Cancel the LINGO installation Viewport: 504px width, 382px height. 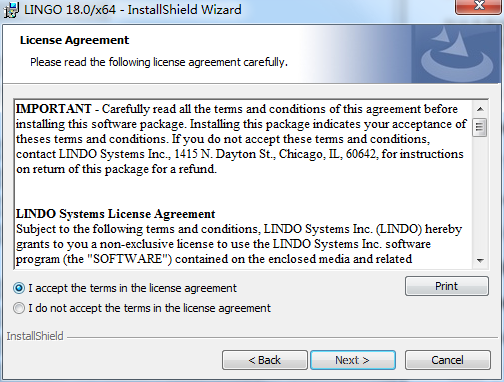coord(447,360)
